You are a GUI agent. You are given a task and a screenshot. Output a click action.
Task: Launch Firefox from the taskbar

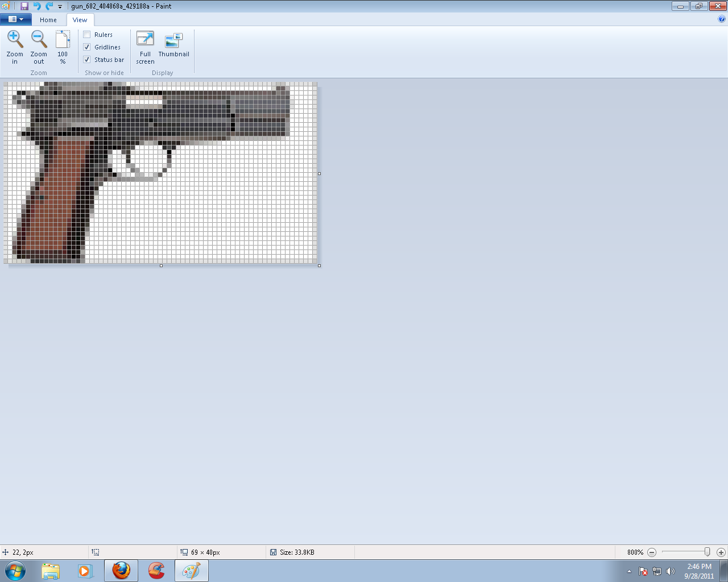pos(121,571)
